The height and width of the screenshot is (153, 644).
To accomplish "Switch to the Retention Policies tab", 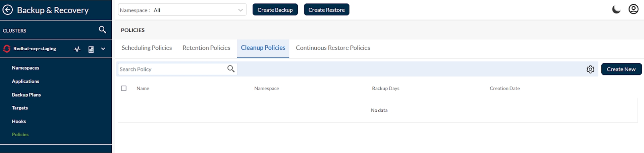I will pyautogui.click(x=206, y=48).
